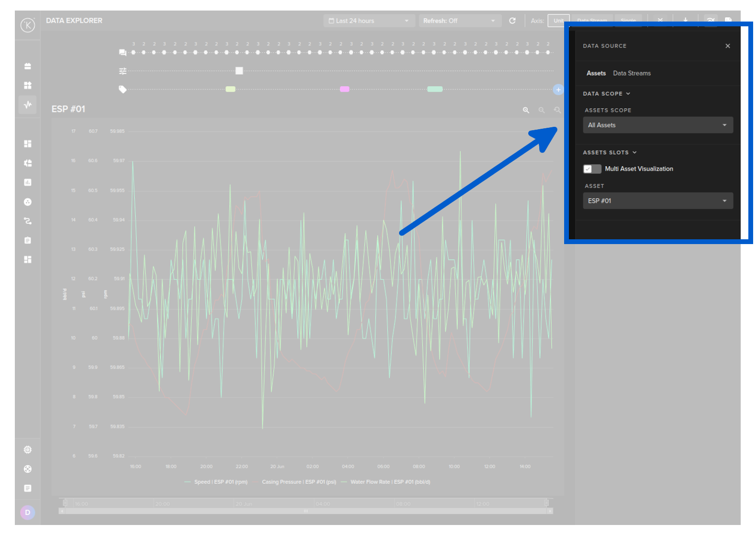Click the tag icon beside timeline row
Screen dimensions: 756x536
coord(122,89)
